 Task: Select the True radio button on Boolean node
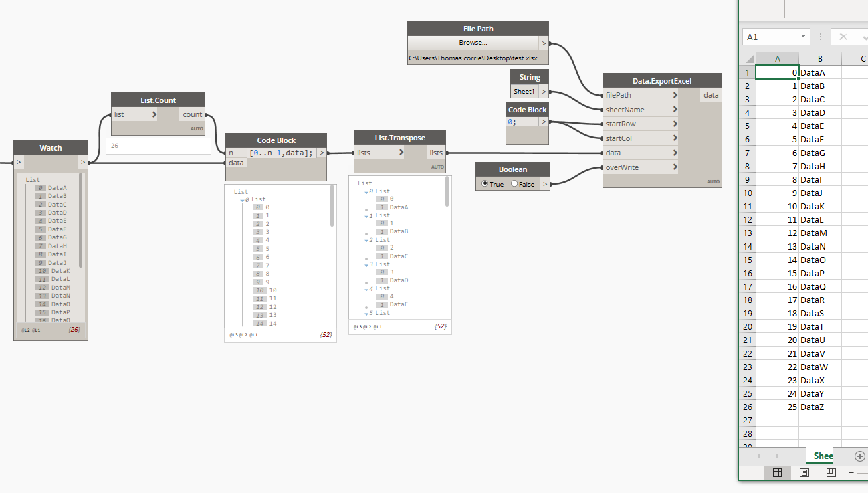coord(485,184)
